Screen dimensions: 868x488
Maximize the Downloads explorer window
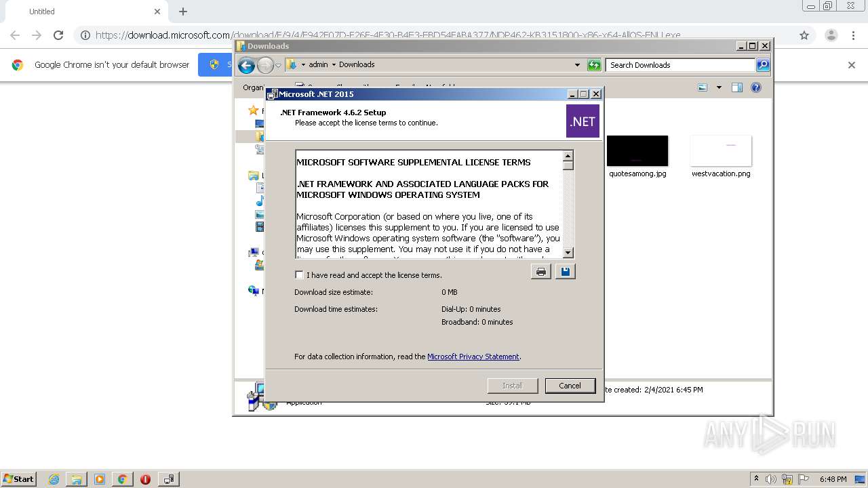click(753, 46)
